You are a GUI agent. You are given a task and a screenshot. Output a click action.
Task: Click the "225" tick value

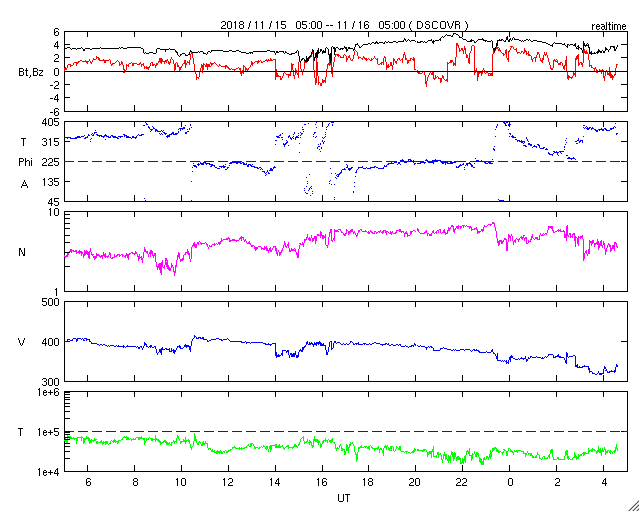point(50,162)
